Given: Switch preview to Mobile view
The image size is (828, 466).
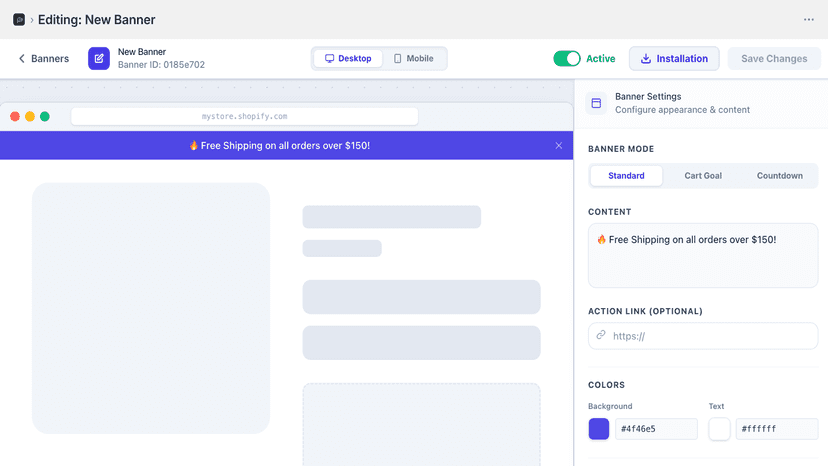Looking at the screenshot, I should (x=413, y=59).
